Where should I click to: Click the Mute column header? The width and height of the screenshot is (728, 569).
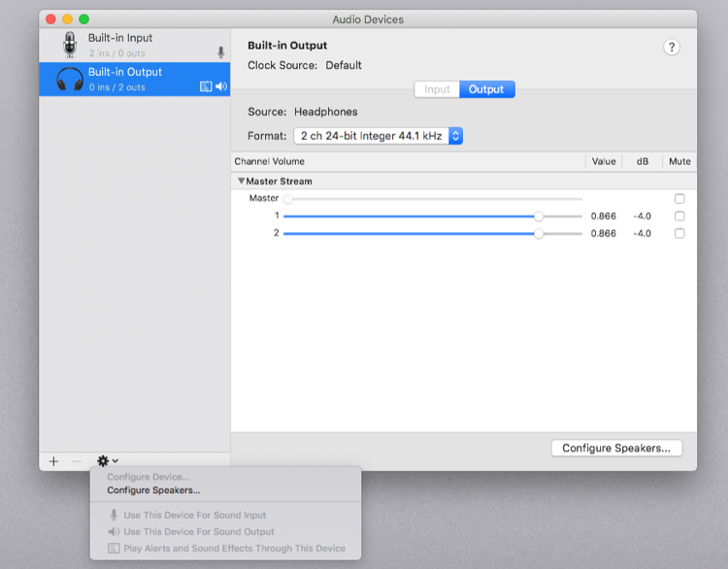(x=679, y=161)
